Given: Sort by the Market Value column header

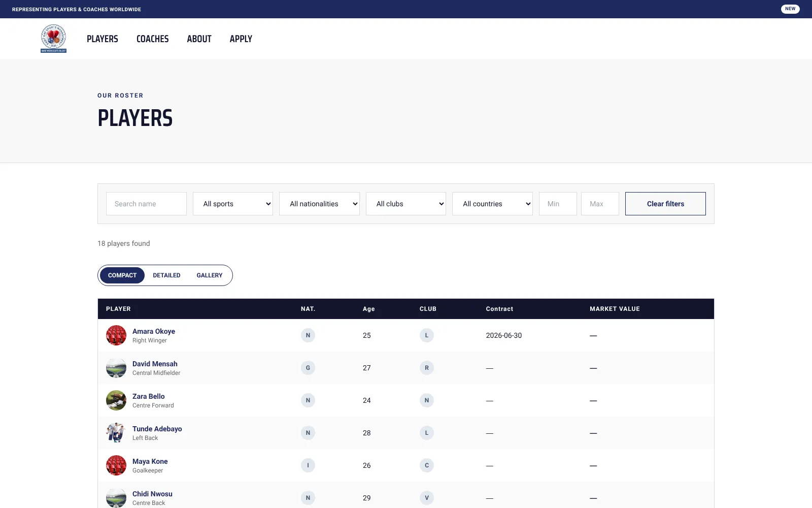Looking at the screenshot, I should 615,309.
